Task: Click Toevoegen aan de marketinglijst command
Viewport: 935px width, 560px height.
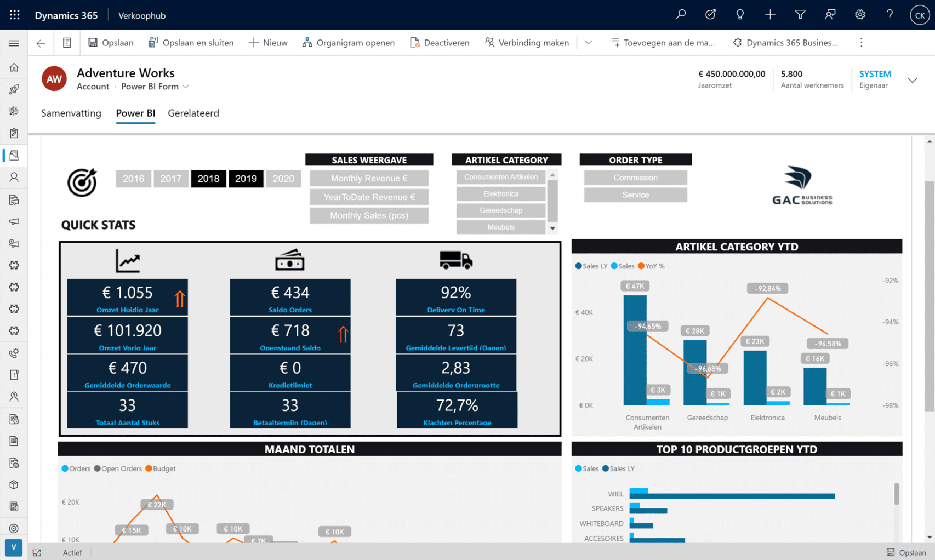Action: click(x=663, y=43)
